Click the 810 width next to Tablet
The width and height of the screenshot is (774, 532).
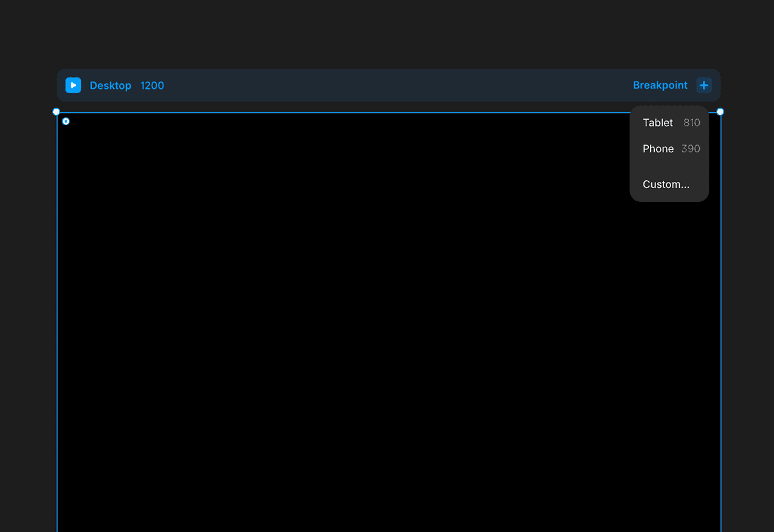tap(692, 123)
